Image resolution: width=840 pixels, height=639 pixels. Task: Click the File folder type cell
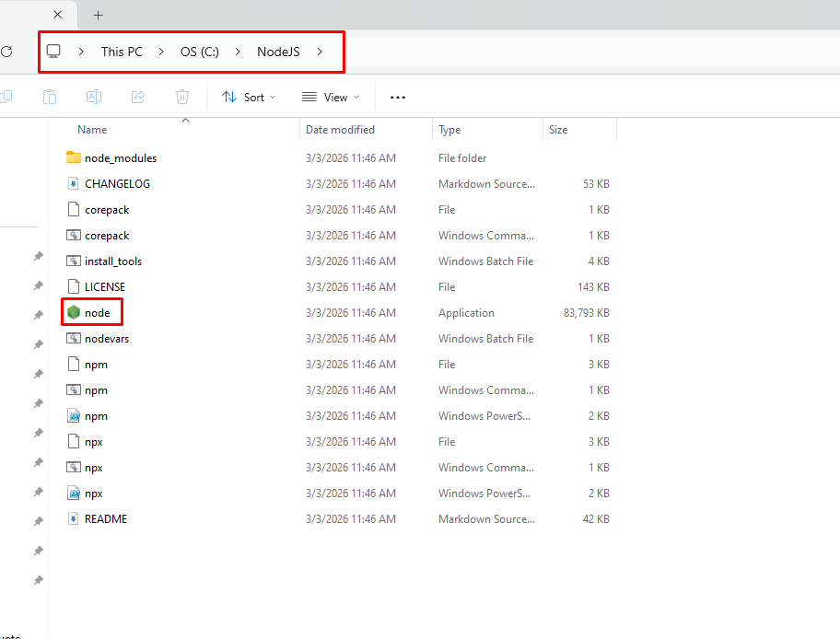pyautogui.click(x=462, y=158)
